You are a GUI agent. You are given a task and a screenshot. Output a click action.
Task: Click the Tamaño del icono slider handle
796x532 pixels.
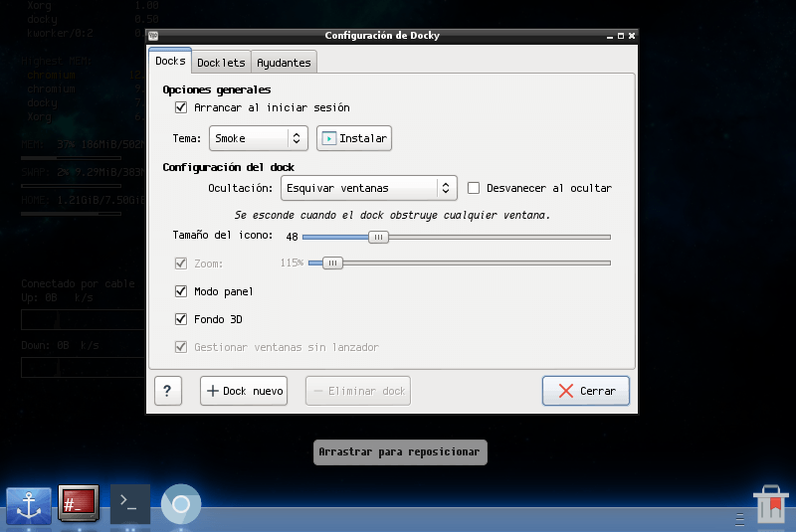point(378,237)
